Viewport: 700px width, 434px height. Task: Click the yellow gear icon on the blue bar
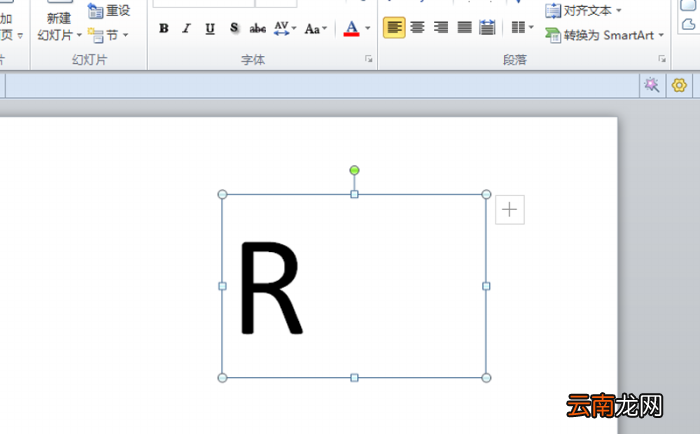[679, 85]
